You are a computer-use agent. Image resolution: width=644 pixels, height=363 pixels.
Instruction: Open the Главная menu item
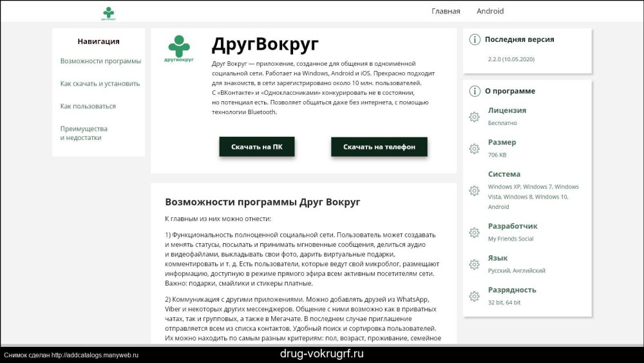click(446, 11)
